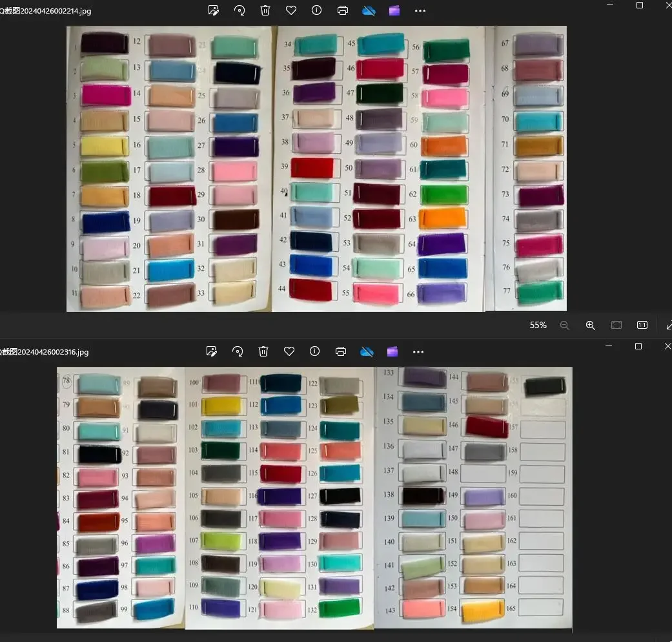The image size is (672, 642).
Task: Favorite the 002214.jpg photo with heart icon
Action: [291, 10]
